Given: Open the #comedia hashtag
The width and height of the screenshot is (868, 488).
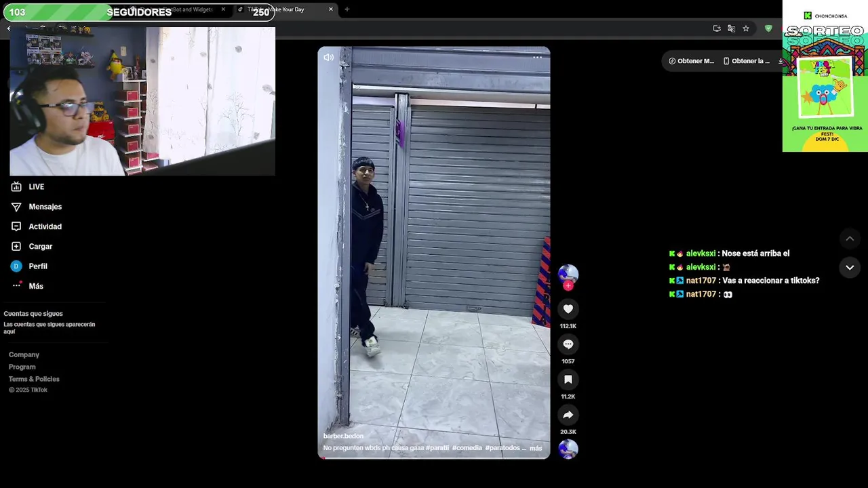Looking at the screenshot, I should coord(467,448).
